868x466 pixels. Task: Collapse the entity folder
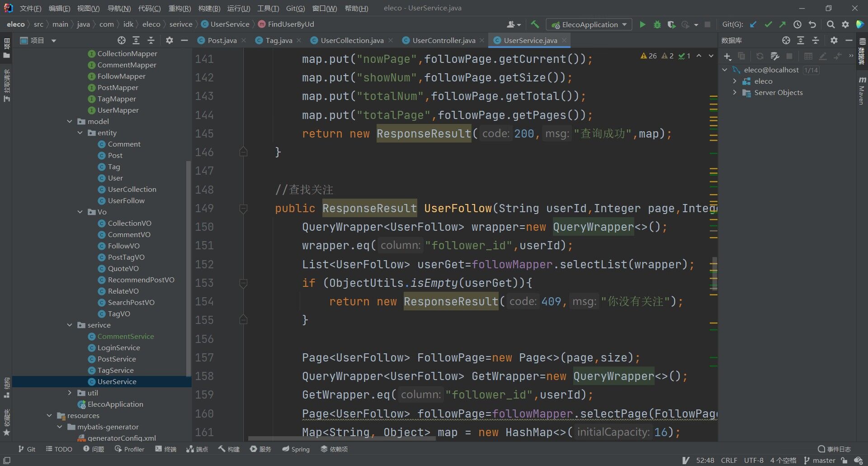coord(80,133)
